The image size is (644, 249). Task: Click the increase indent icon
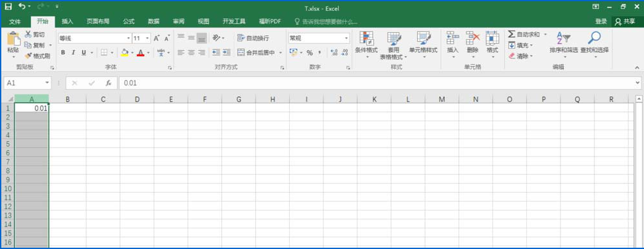tap(226, 53)
